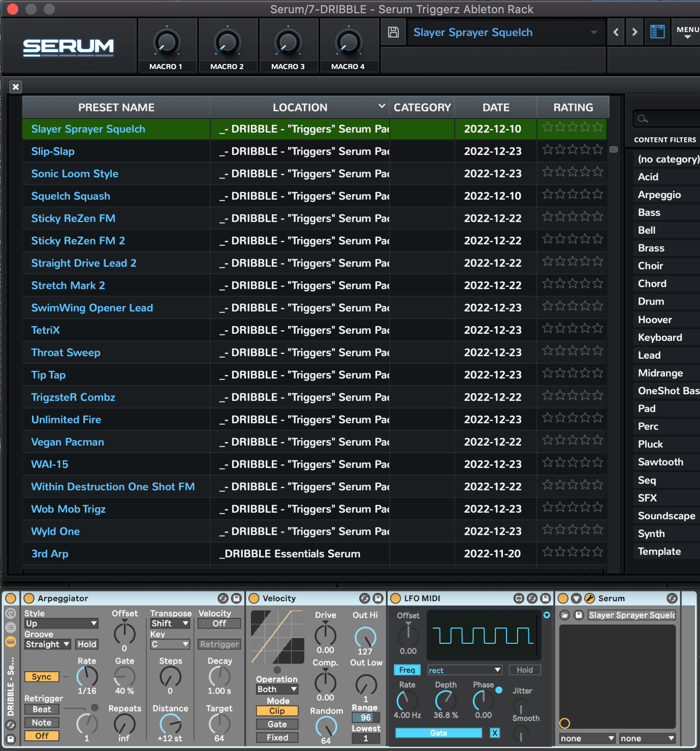Click the Serum logo
The image size is (700, 751).
pos(69,47)
